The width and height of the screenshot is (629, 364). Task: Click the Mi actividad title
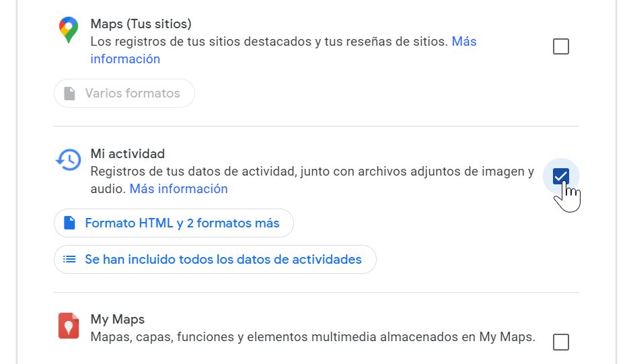point(128,154)
